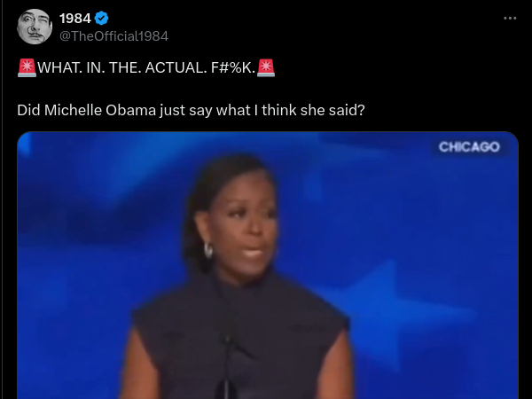The image size is (532, 399).
Task: Open the @TheOfficial1984 handle link
Action: coord(113,36)
